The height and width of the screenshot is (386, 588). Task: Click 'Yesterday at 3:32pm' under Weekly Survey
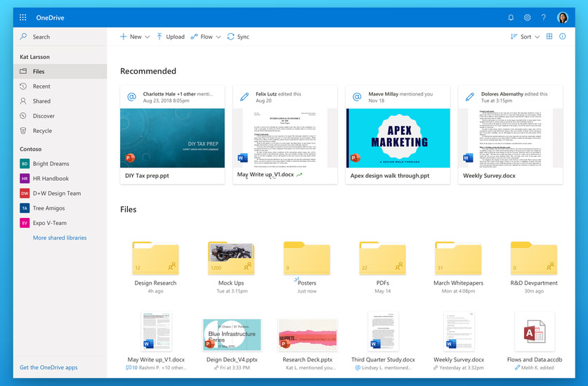point(462,368)
